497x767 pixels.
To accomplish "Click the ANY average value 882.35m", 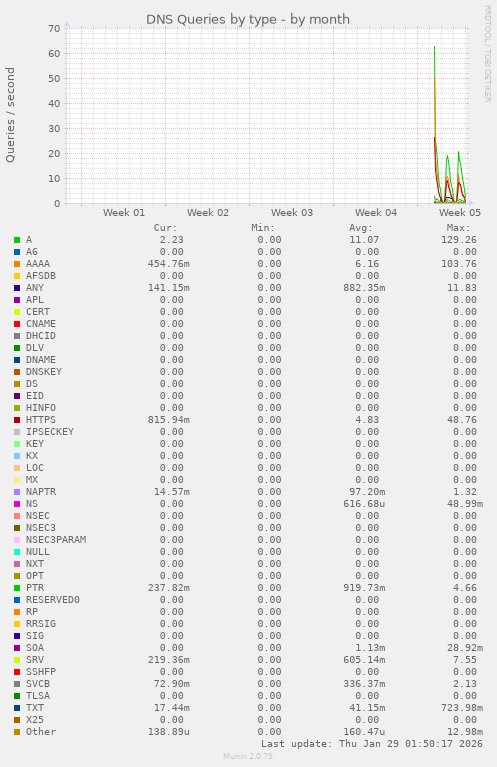I will tap(364, 288).
